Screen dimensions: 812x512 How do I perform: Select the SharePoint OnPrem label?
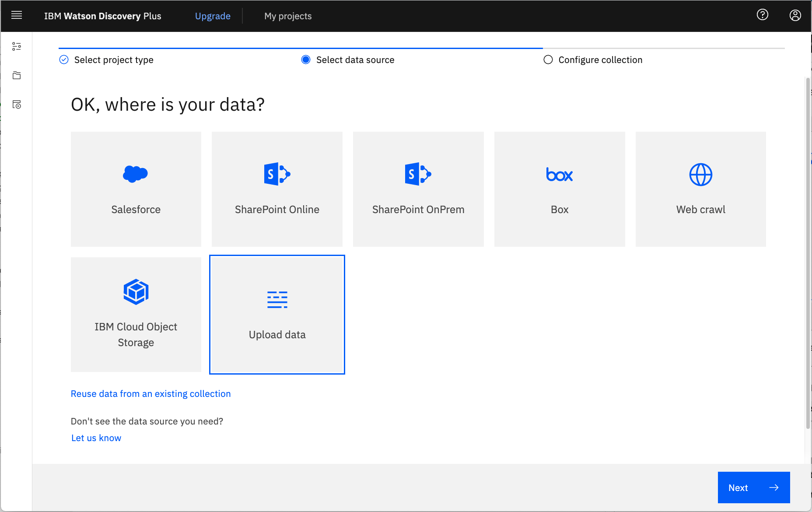click(x=418, y=210)
